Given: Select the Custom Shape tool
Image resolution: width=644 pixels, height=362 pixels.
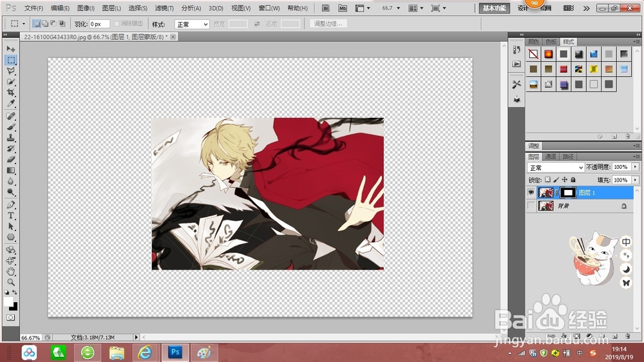Looking at the screenshot, I should tap(11, 238).
